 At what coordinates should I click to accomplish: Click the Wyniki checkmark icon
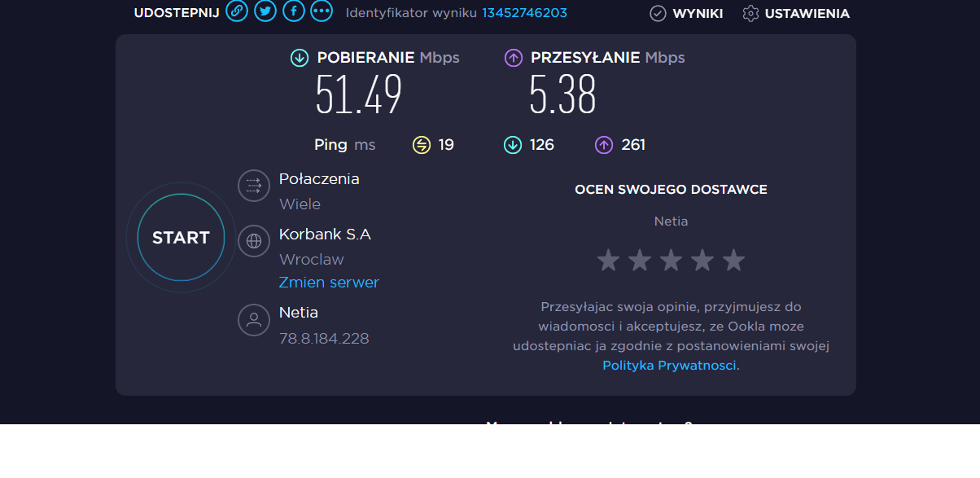(658, 13)
